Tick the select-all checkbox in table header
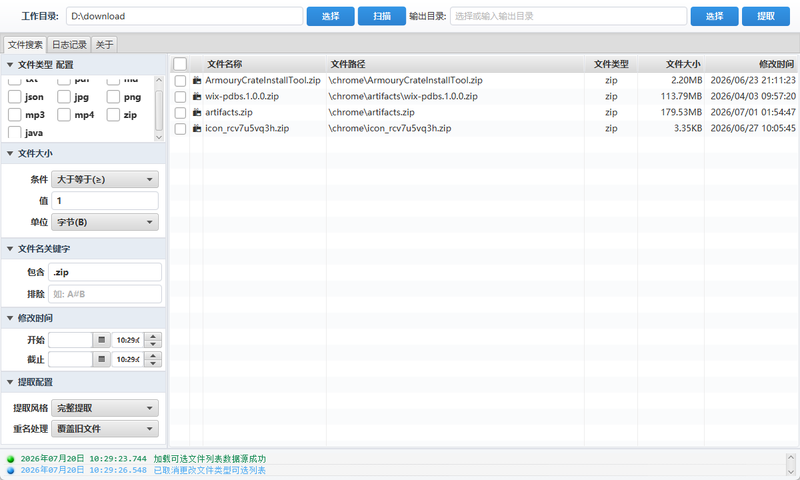Image resolution: width=800 pixels, height=480 pixels. [180, 64]
